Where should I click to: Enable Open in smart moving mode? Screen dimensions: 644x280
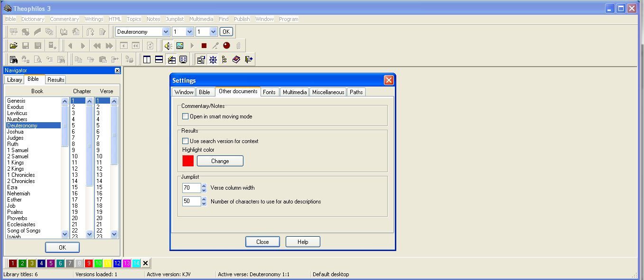pos(186,116)
